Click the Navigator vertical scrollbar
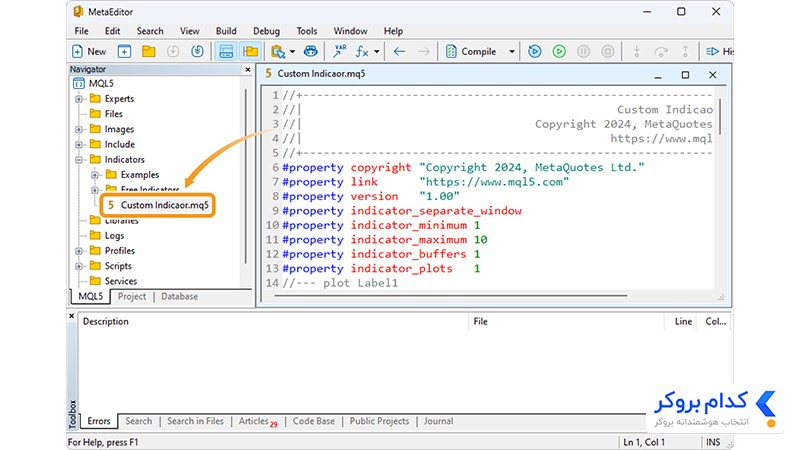This screenshot has width=800, height=450. tap(245, 176)
